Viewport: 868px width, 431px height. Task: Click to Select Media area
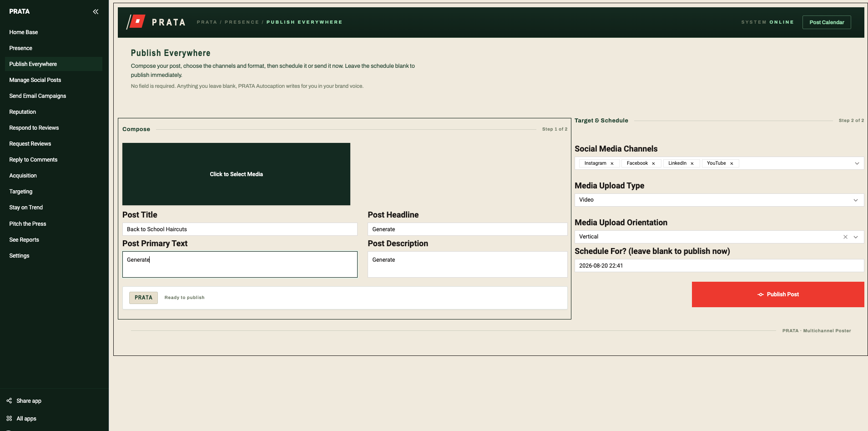(x=236, y=174)
